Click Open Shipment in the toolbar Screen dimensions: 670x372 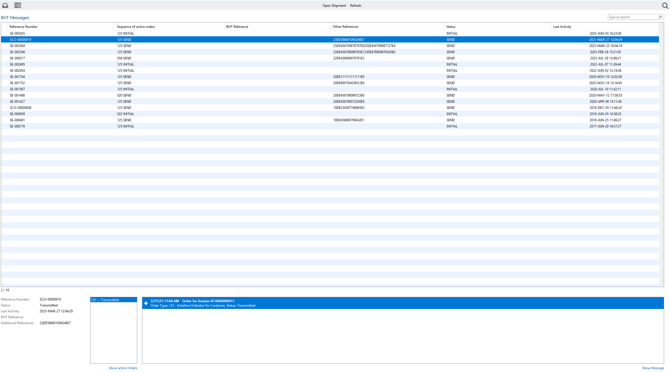click(334, 6)
